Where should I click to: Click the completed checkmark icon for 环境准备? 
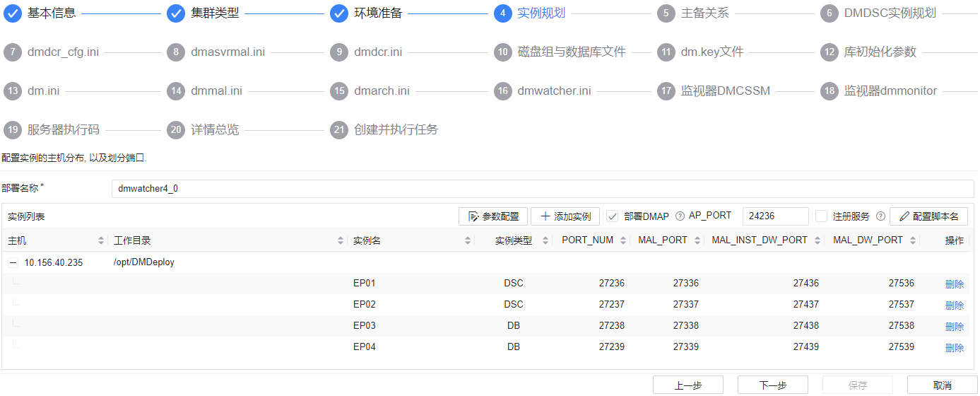click(339, 13)
